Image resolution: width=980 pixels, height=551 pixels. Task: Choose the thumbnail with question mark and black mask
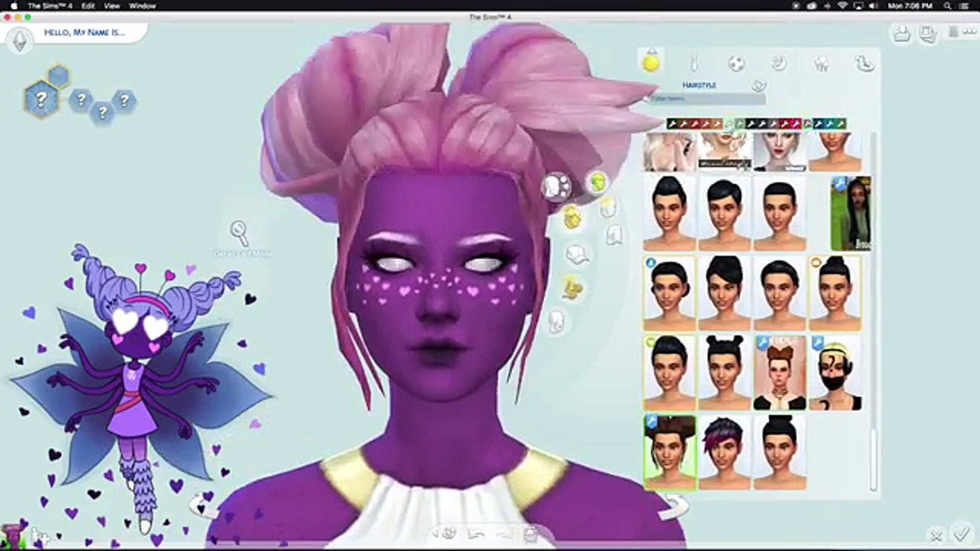coord(835,372)
